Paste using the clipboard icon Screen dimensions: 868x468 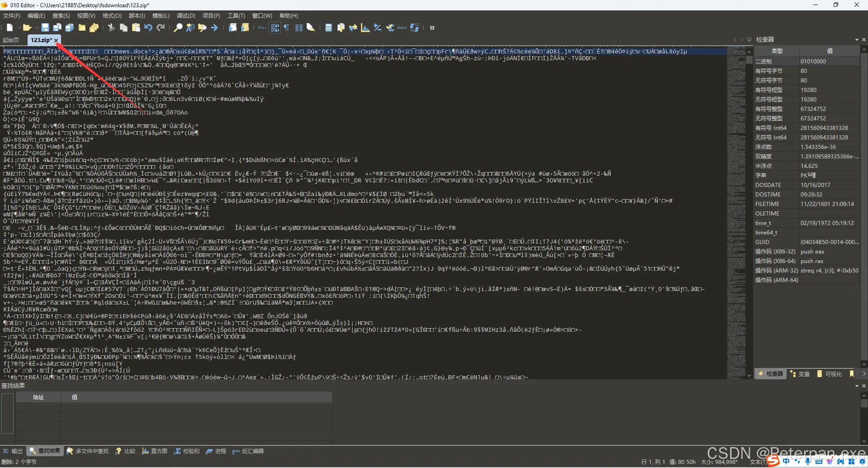136,28
